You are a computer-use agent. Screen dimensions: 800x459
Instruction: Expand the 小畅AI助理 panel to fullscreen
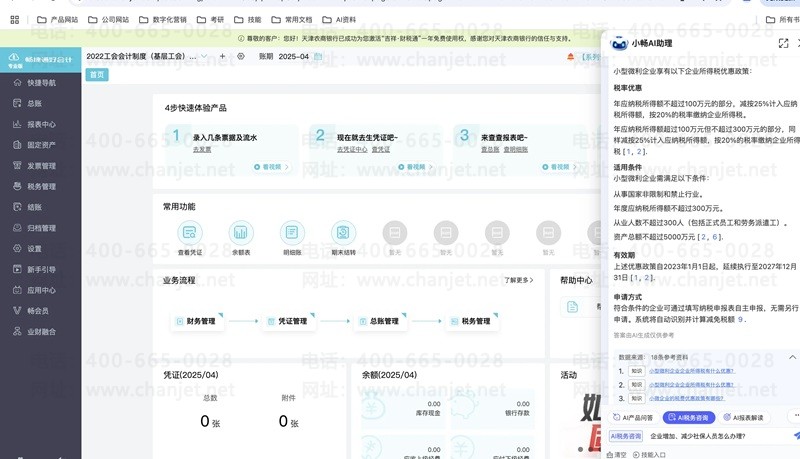[783, 44]
